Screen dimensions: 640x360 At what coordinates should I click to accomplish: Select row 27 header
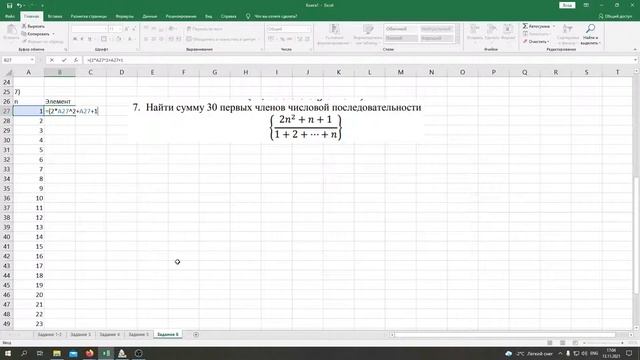click(x=7, y=111)
